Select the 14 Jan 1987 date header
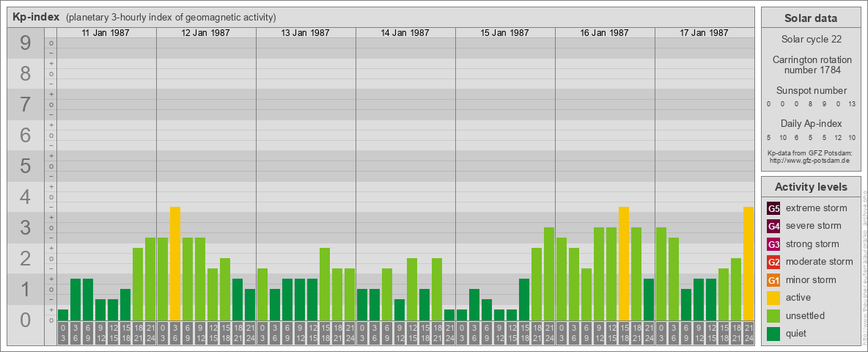 (405, 33)
